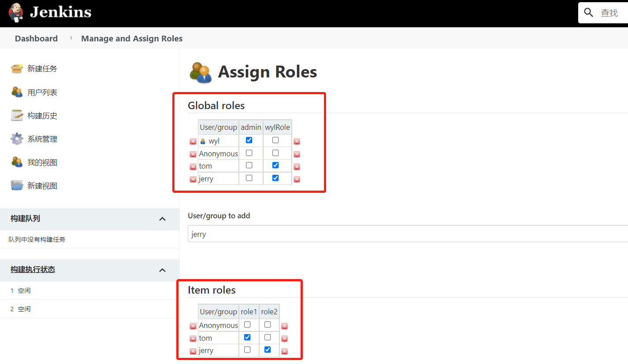628x364 pixels.
Task: Click the 新建视图 folder icon
Action: point(17,186)
